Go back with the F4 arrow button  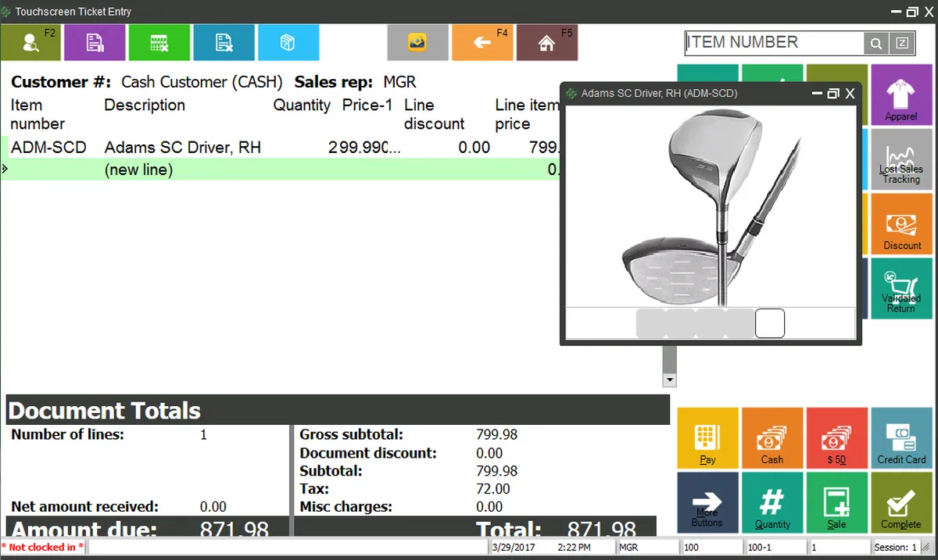click(482, 43)
